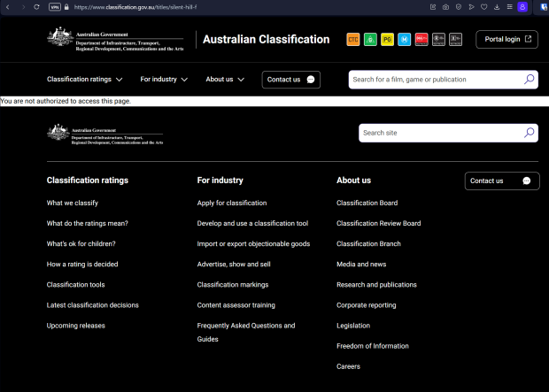The height and width of the screenshot is (392, 549).
Task: Click the edit/share page toolbar icon
Action: (x=433, y=7)
